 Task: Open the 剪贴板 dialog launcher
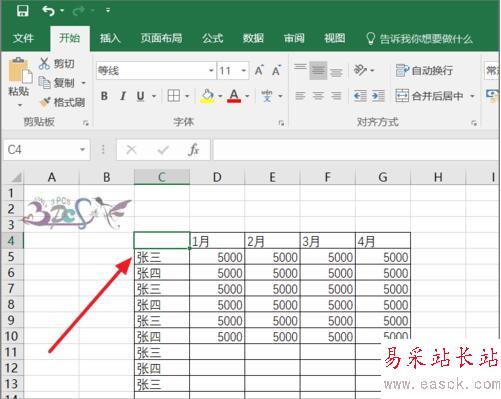coord(86,123)
